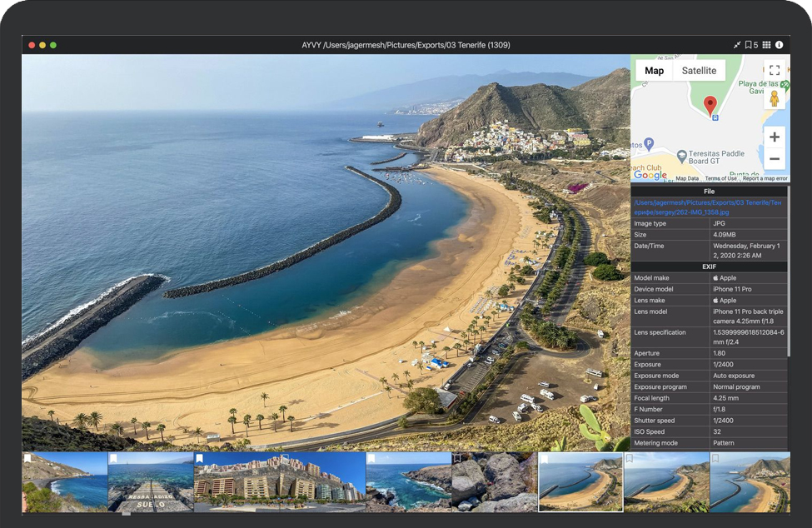Switch to thumbnail grid view
Image resolution: width=812 pixels, height=528 pixels.
point(766,45)
